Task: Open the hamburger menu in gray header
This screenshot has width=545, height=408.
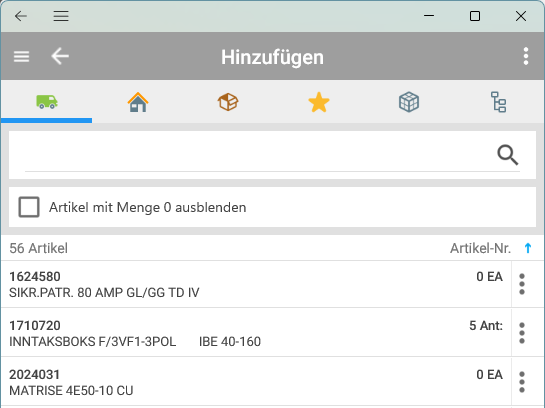Action: click(x=21, y=56)
